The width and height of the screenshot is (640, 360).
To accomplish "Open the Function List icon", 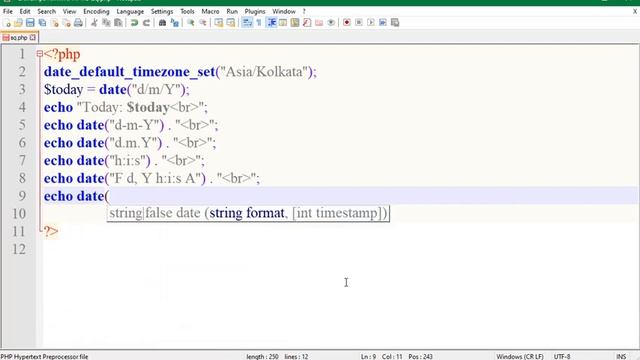I will click(307, 23).
